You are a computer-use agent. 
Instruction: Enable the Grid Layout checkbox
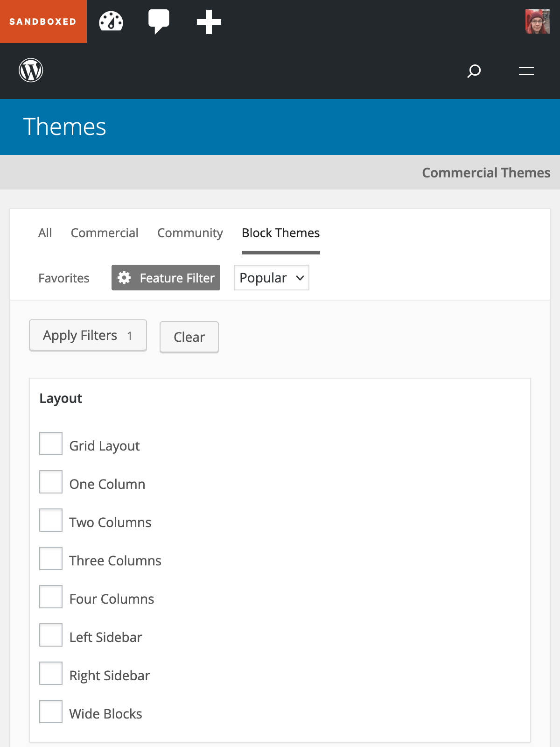coord(51,444)
